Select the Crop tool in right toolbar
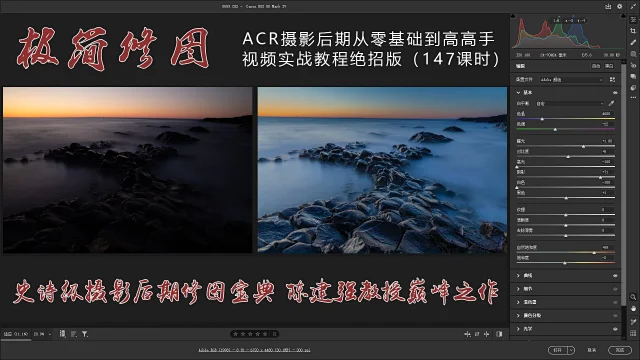This screenshot has height=360, width=640. [x=633, y=31]
